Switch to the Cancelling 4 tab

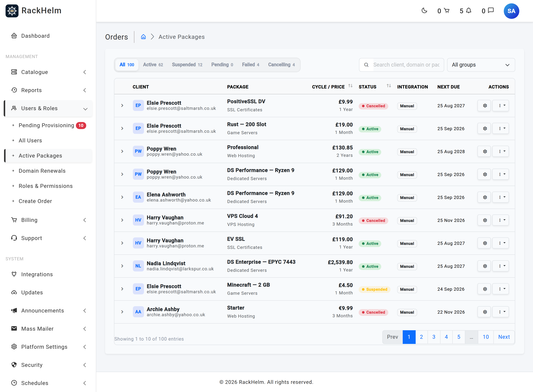point(281,65)
